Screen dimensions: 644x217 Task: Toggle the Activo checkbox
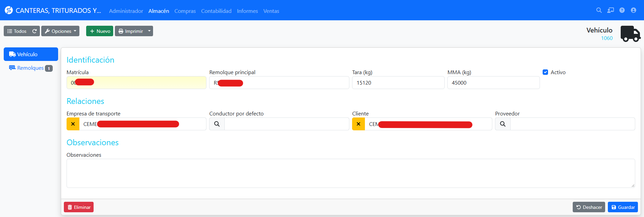tap(545, 72)
